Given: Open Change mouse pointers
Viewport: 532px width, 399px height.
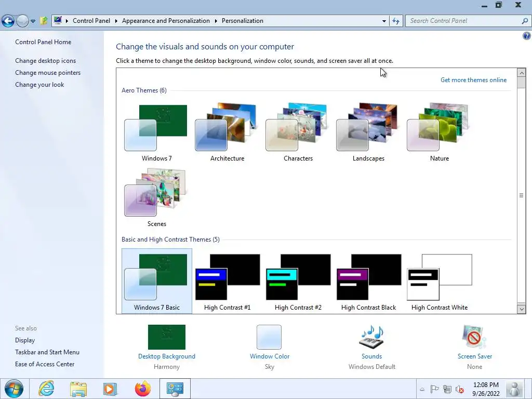Looking at the screenshot, I should click(48, 73).
